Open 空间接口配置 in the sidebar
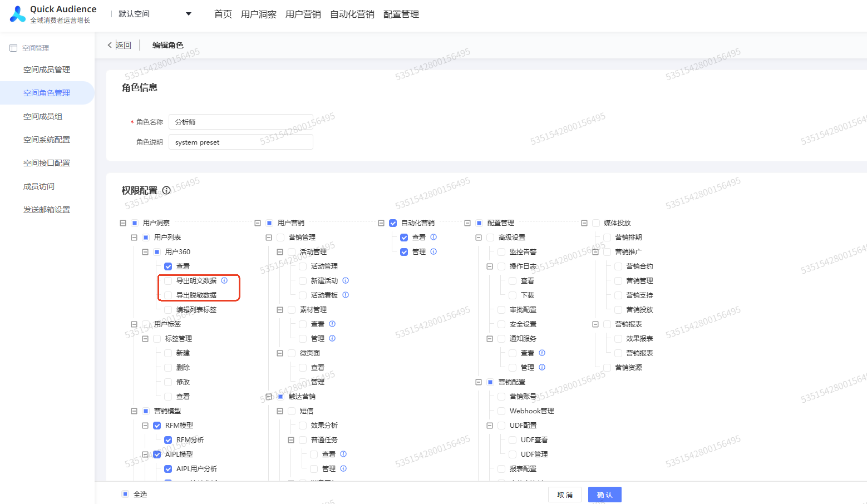This screenshot has height=504, width=867. coord(47,163)
